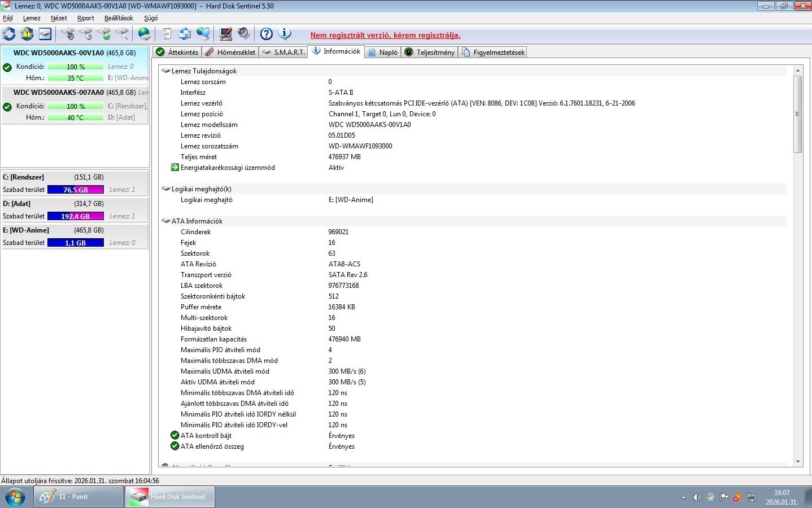This screenshot has height=508, width=812.
Task: Collapse the Lemez Tulajdonságok section
Action: coord(166,71)
